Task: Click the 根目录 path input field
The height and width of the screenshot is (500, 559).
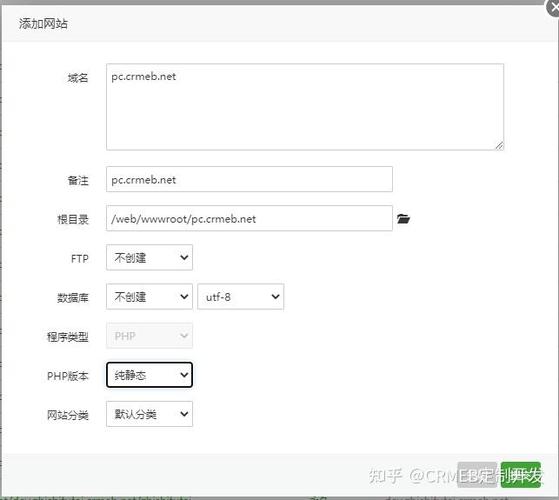Action: pos(249,218)
